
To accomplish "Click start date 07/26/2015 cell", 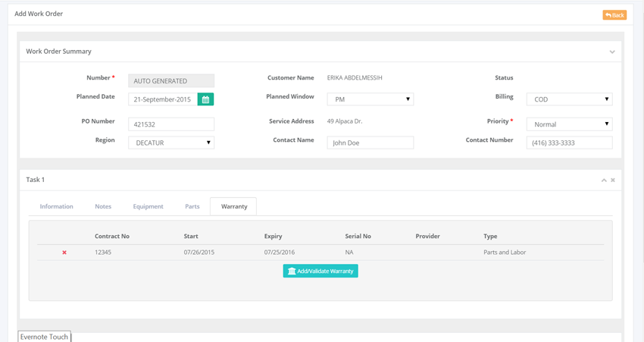I will pos(199,253).
